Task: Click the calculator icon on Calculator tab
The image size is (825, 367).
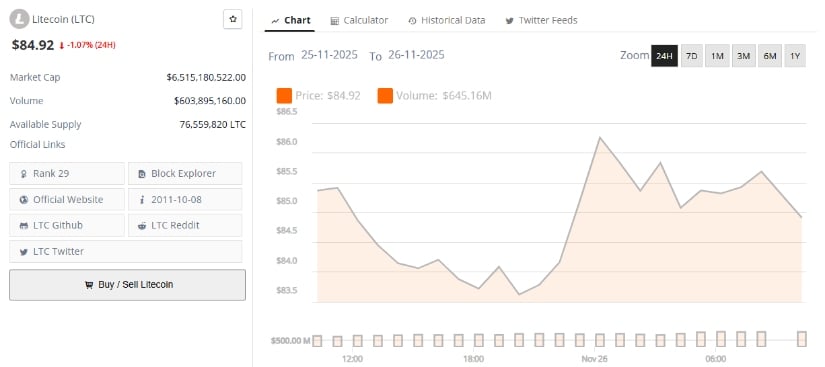Action: tap(335, 21)
